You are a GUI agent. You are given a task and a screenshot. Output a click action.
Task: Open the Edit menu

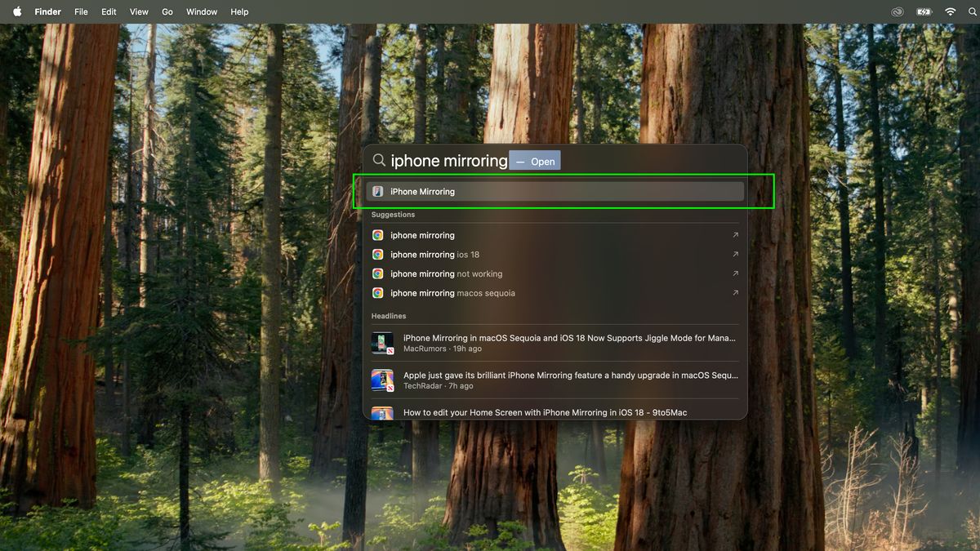[109, 12]
